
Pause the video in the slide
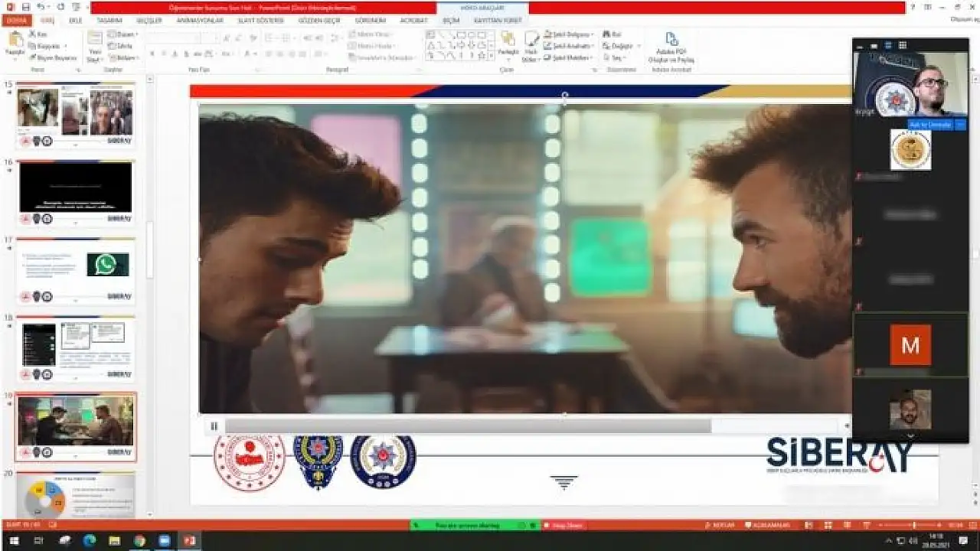coord(214,426)
